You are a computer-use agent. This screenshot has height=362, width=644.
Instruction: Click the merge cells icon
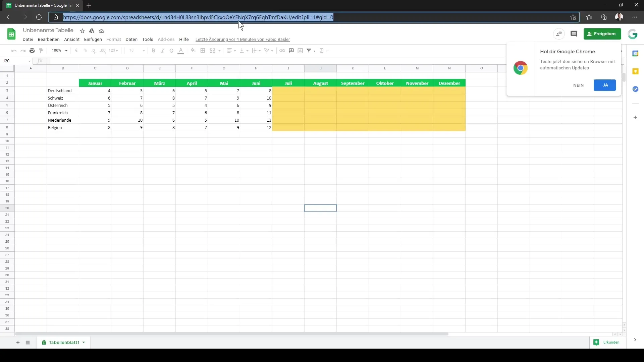click(x=212, y=51)
